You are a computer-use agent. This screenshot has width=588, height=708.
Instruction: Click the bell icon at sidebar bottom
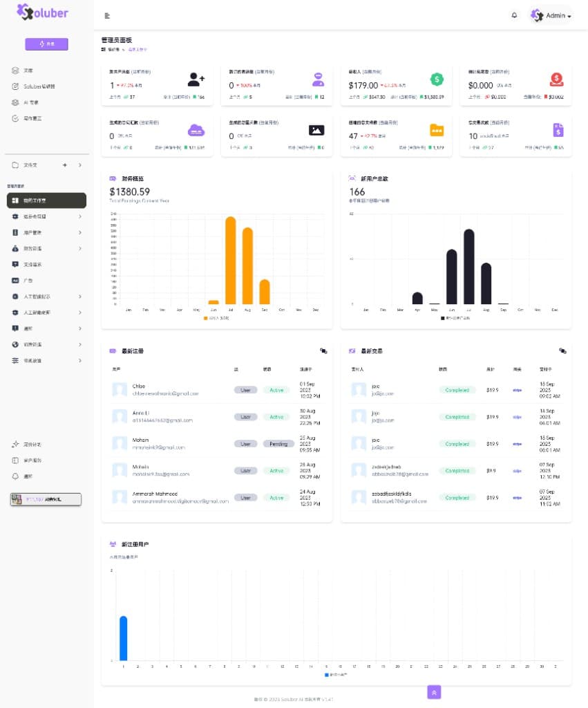coord(15,476)
